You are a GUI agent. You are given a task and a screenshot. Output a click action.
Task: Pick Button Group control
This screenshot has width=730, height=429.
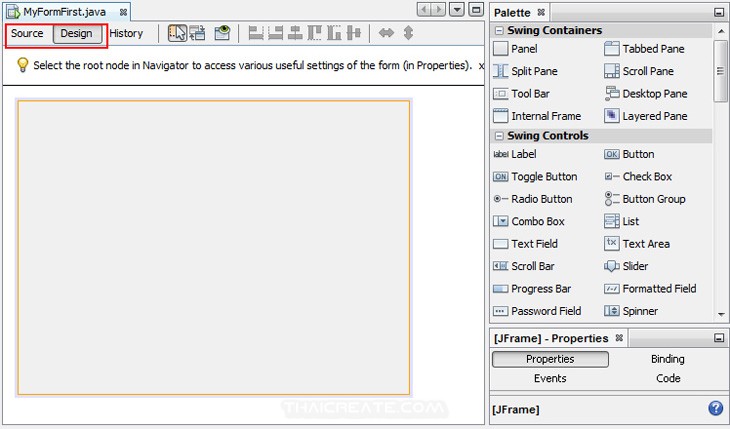[x=645, y=199]
